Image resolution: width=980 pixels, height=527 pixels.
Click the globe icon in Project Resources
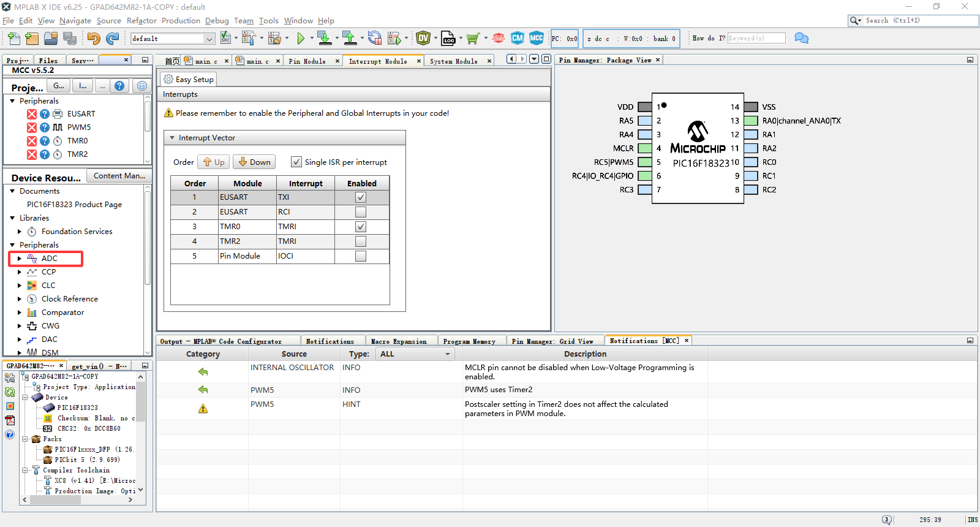point(142,86)
